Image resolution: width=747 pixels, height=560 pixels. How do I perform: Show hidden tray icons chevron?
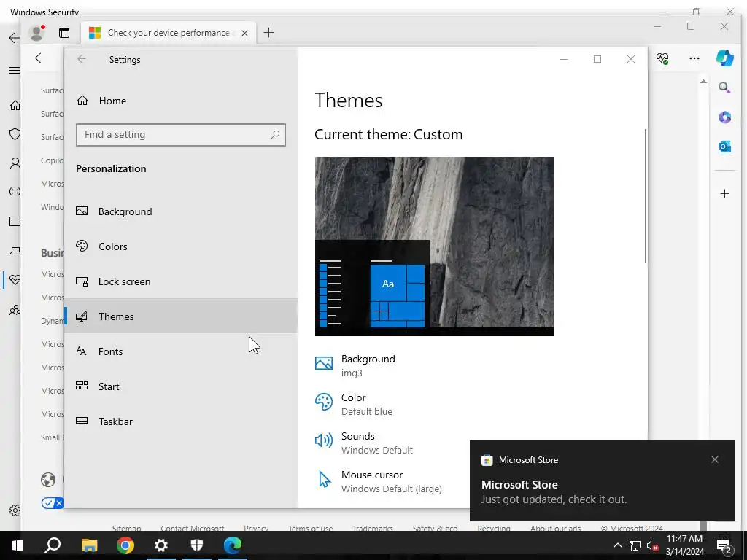pyautogui.click(x=617, y=545)
